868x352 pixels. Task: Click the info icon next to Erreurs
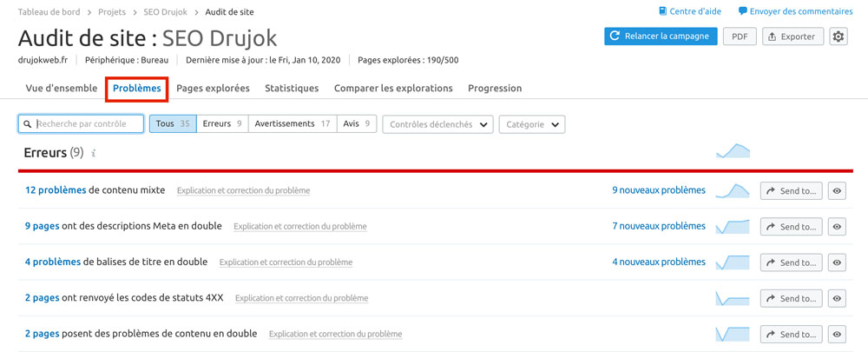pyautogui.click(x=94, y=153)
